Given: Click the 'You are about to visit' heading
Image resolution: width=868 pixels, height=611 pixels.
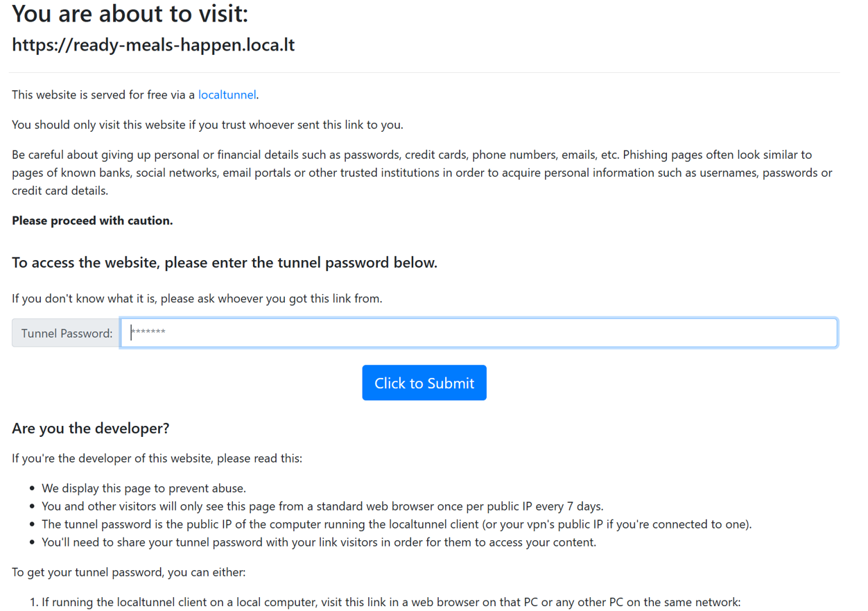Looking at the screenshot, I should tap(130, 14).
